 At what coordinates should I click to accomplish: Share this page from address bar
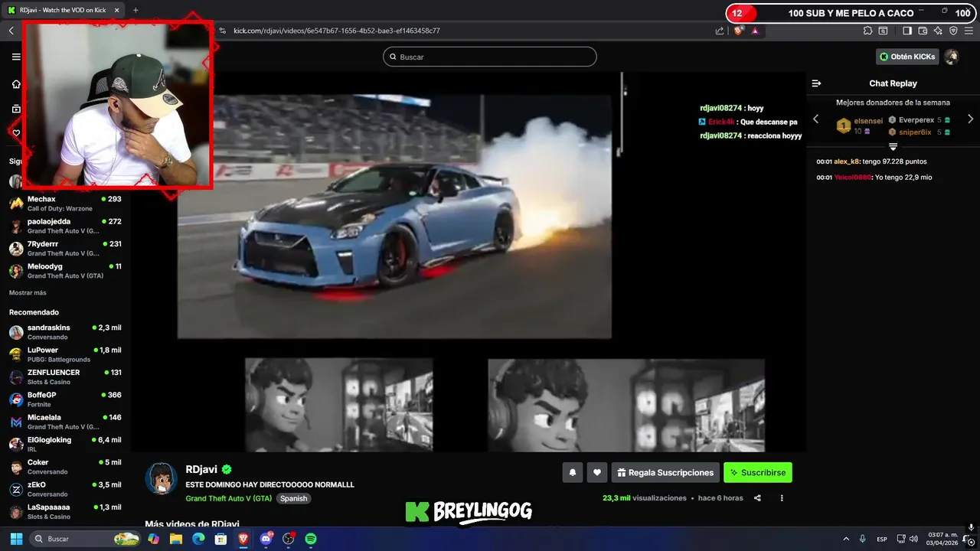pos(720,31)
